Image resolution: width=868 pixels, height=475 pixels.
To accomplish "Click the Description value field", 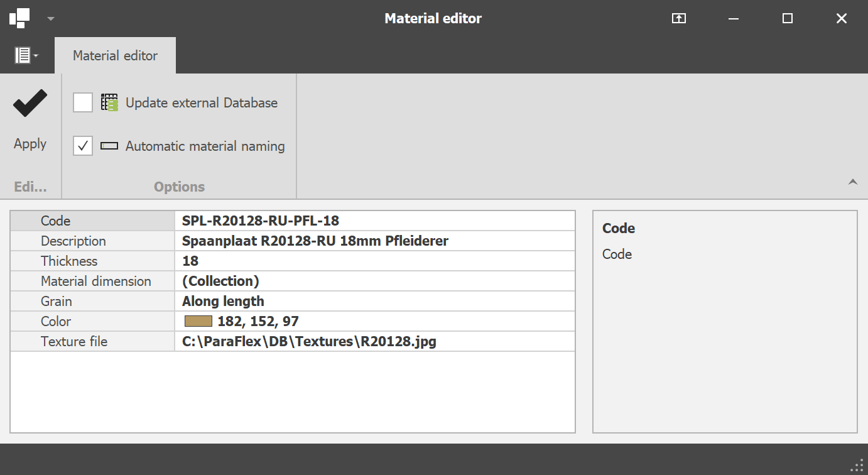I will click(374, 241).
